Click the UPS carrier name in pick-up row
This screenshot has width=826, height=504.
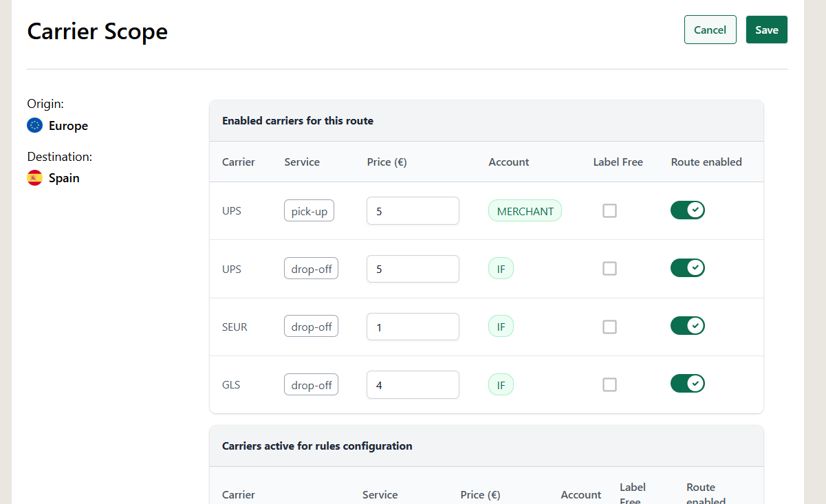[232, 212]
